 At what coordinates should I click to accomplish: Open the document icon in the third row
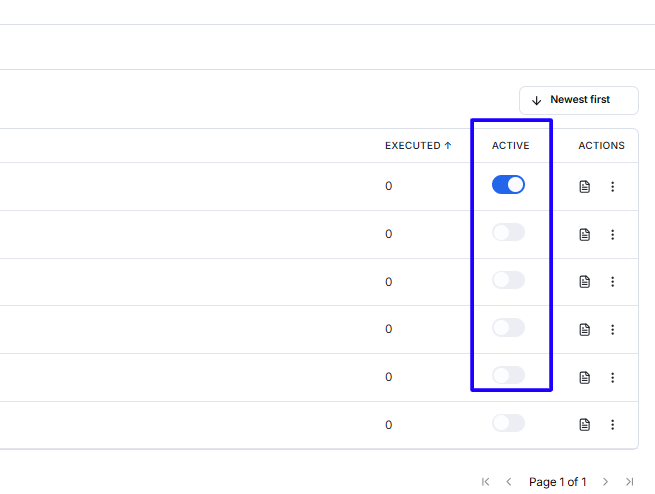[584, 282]
